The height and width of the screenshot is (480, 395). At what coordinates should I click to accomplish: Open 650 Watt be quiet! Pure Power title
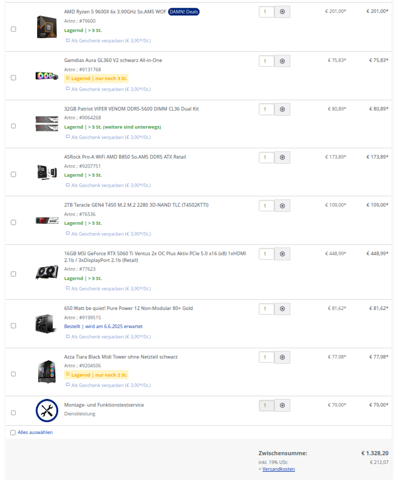click(128, 308)
